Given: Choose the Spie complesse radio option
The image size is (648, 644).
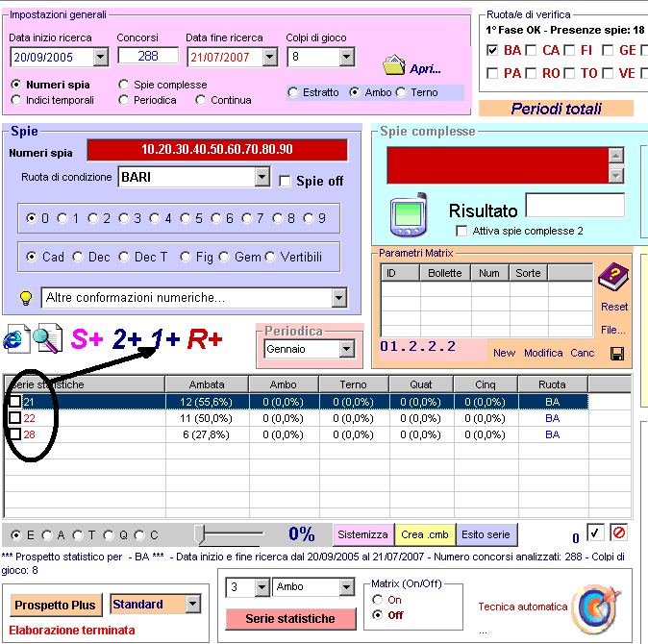Looking at the screenshot, I should click(124, 85).
